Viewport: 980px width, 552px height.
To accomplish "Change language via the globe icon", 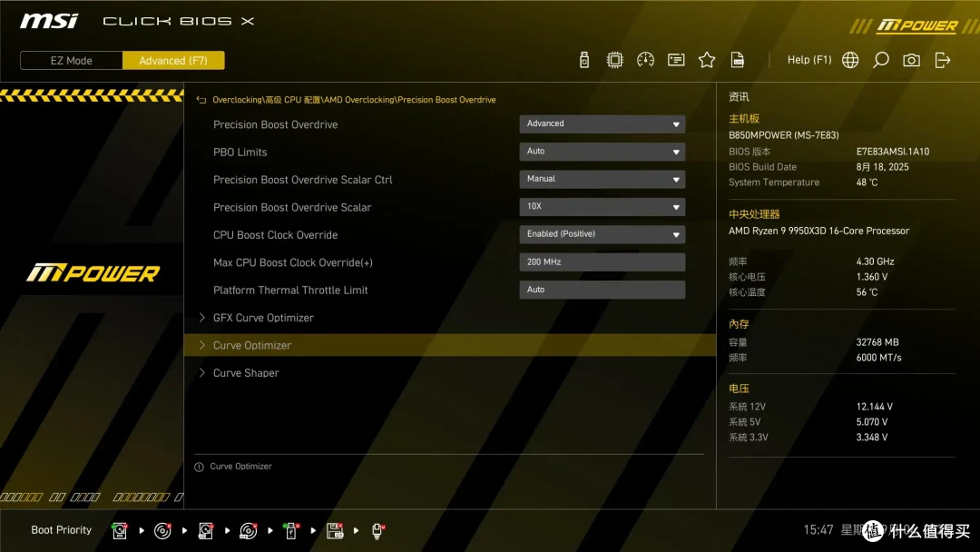I will tap(850, 60).
